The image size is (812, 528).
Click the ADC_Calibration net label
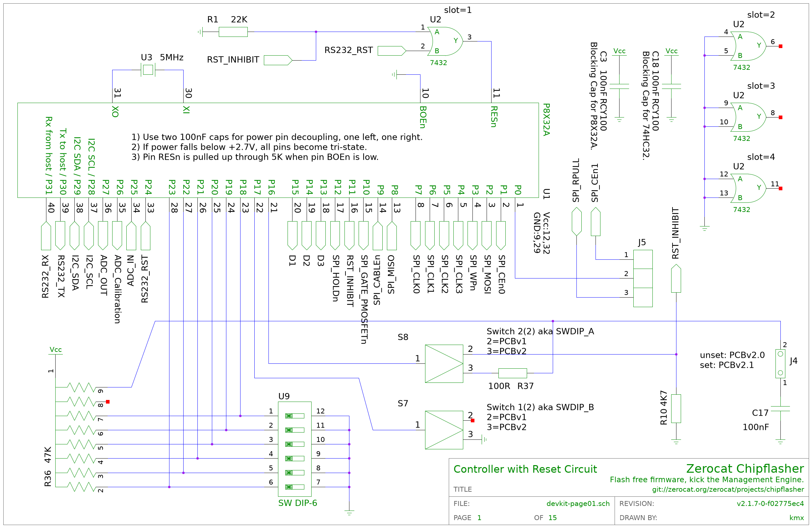coord(117,289)
